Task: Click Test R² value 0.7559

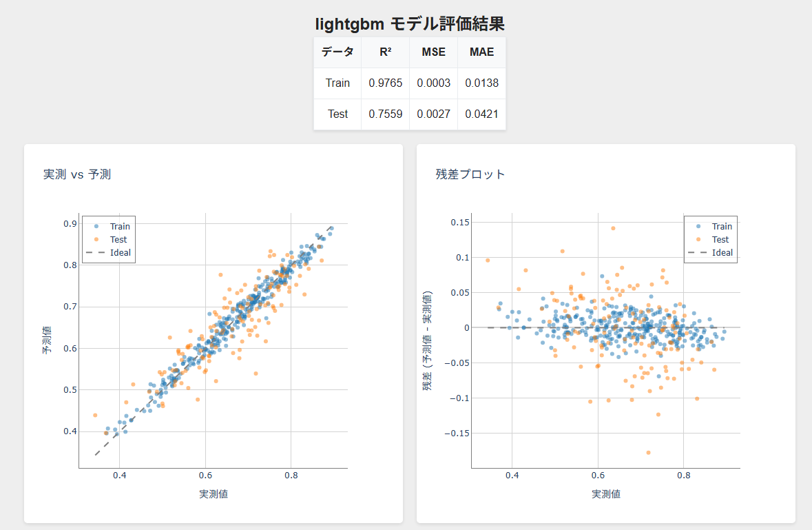Action: (x=385, y=114)
